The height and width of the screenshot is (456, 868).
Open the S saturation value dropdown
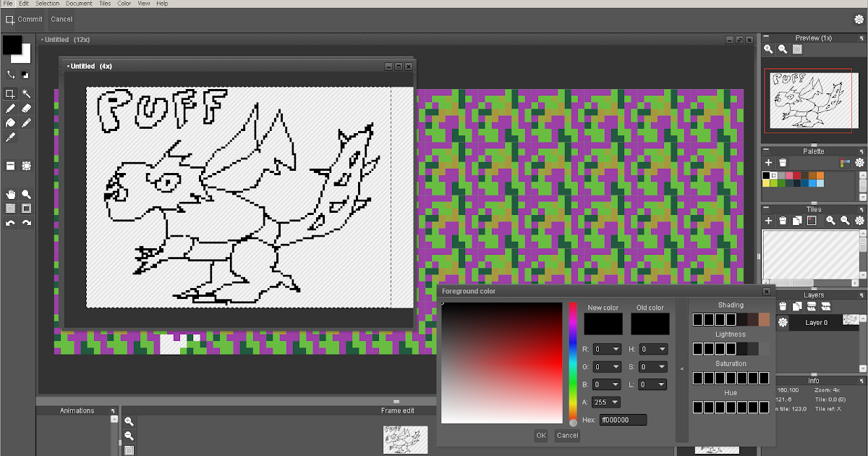coord(653,367)
